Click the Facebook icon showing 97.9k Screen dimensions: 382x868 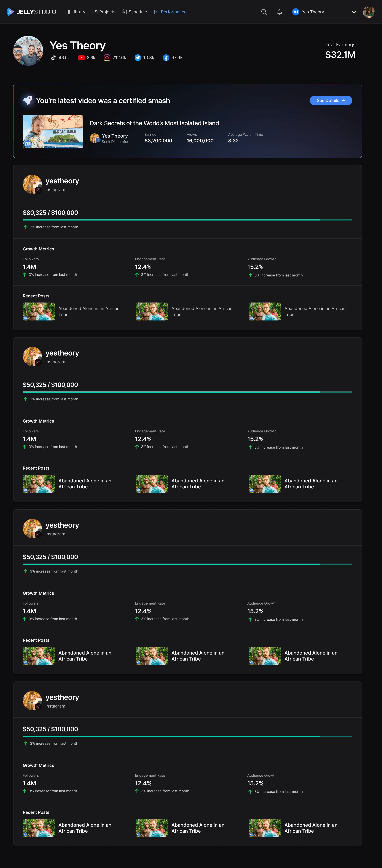click(x=166, y=58)
